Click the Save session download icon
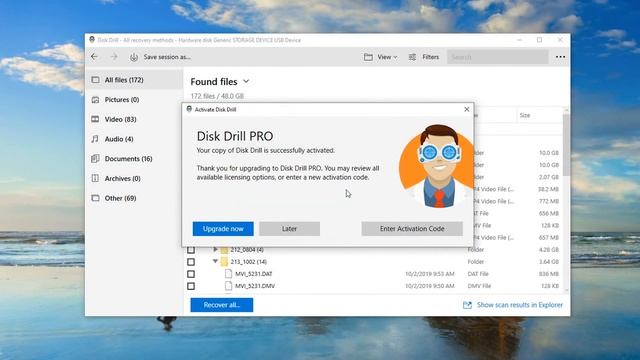 pos(134,57)
